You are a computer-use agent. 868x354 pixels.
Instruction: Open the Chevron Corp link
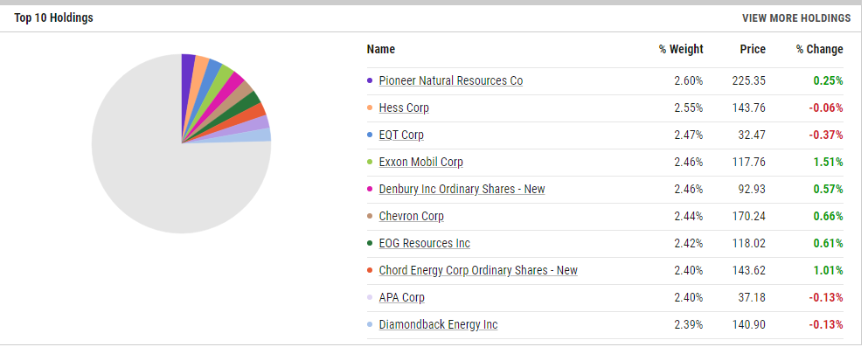point(411,216)
